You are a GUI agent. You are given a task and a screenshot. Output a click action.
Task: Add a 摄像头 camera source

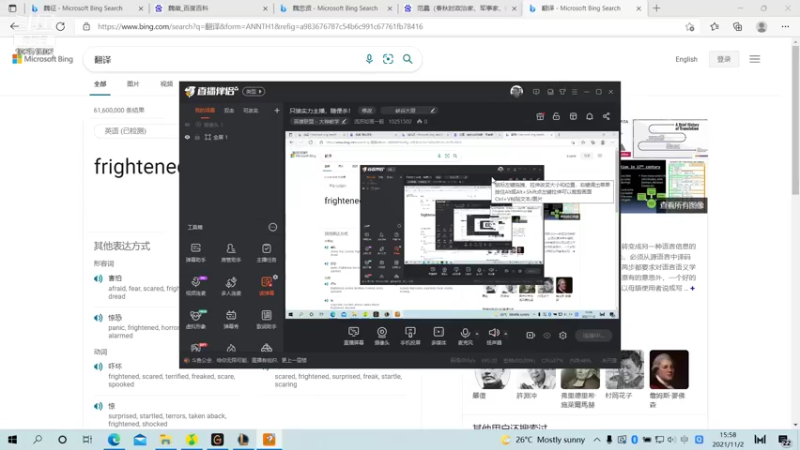382,336
